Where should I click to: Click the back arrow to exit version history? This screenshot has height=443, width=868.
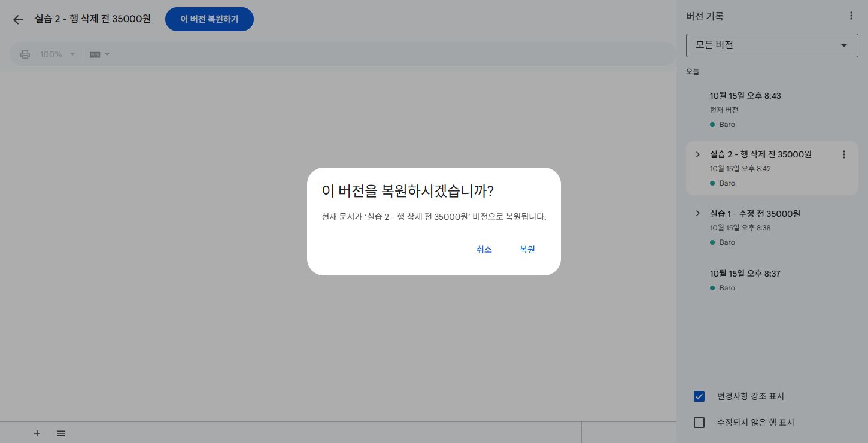[18, 20]
